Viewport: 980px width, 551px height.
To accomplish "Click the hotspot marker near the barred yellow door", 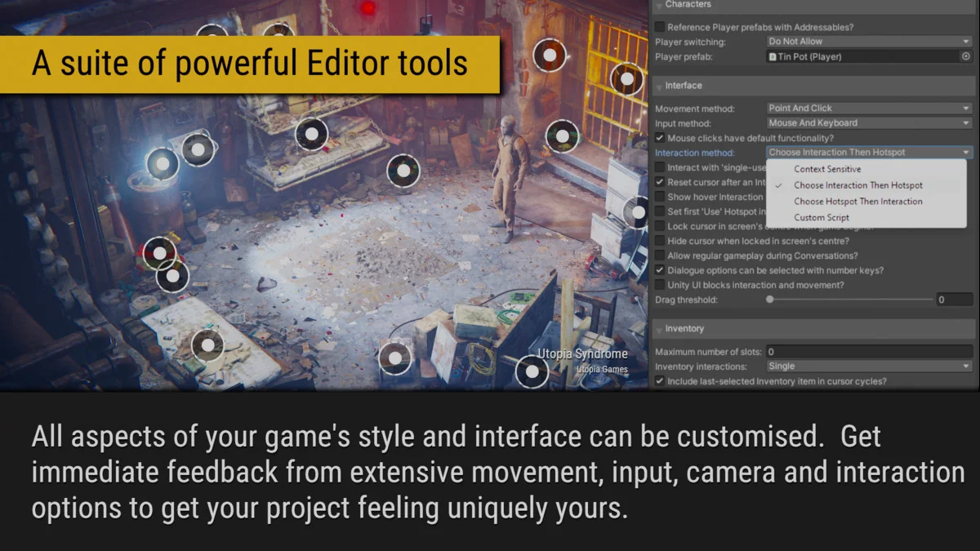I will click(x=626, y=79).
